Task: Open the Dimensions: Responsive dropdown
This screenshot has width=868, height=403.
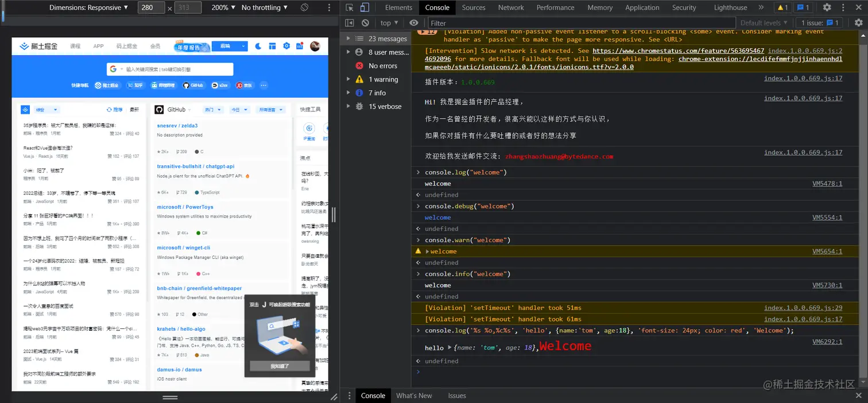Action: (88, 7)
